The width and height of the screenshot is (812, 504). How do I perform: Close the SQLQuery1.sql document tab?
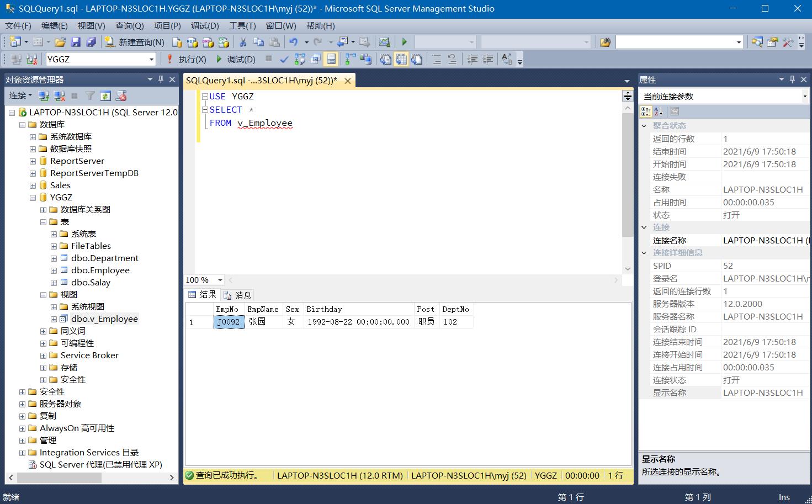click(347, 81)
